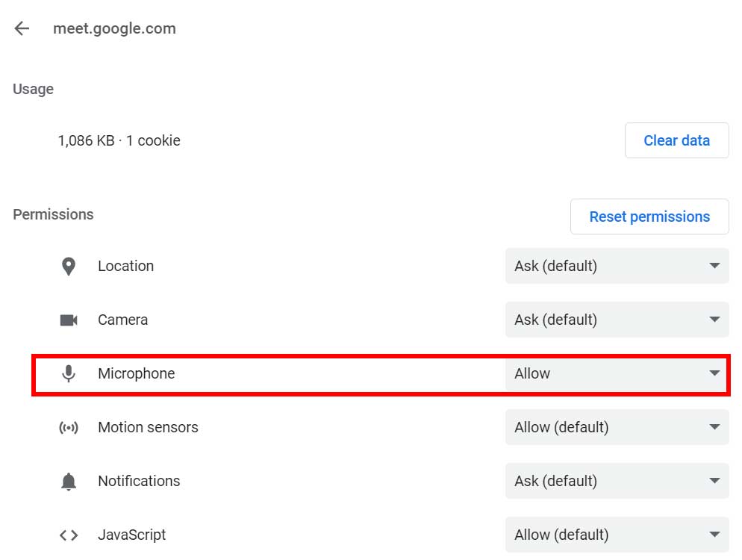Open the Location permission dropdown
The image size is (742, 560).
(x=617, y=266)
